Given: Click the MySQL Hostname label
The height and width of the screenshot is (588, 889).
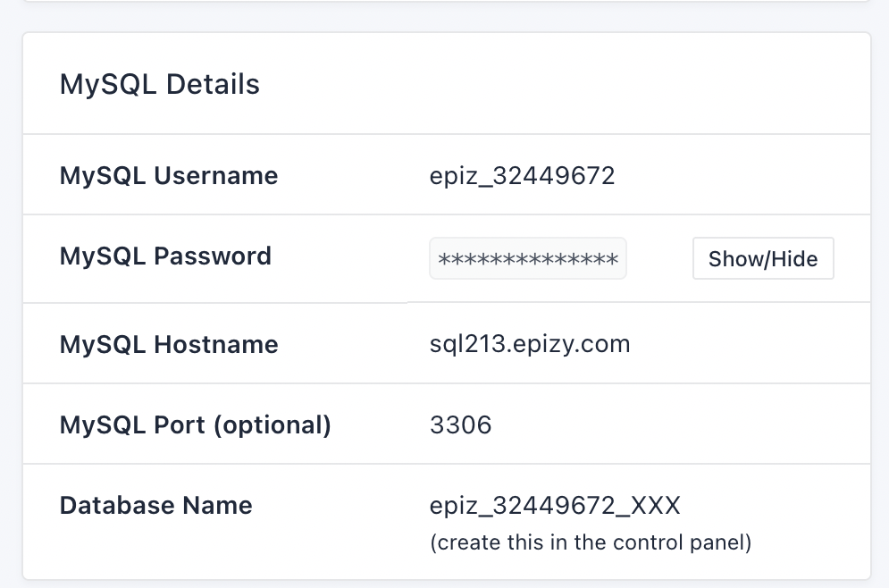Looking at the screenshot, I should [168, 344].
